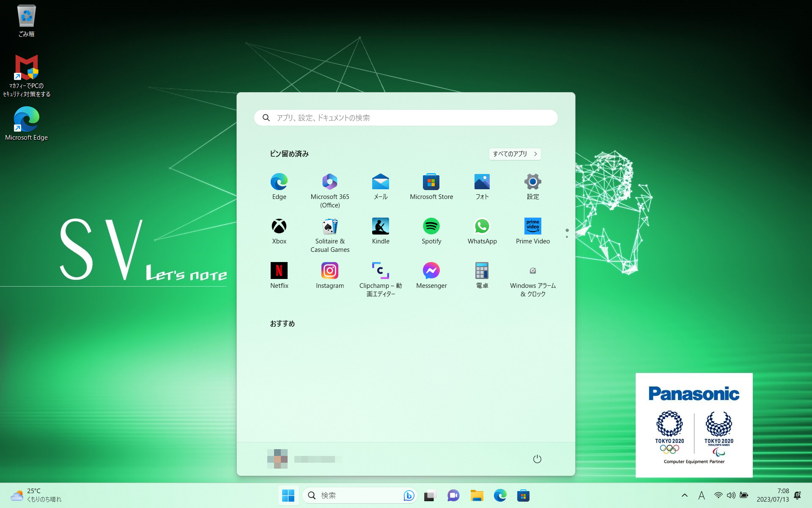Click the Windows Start button on taskbar
812x508 pixels.
click(288, 495)
